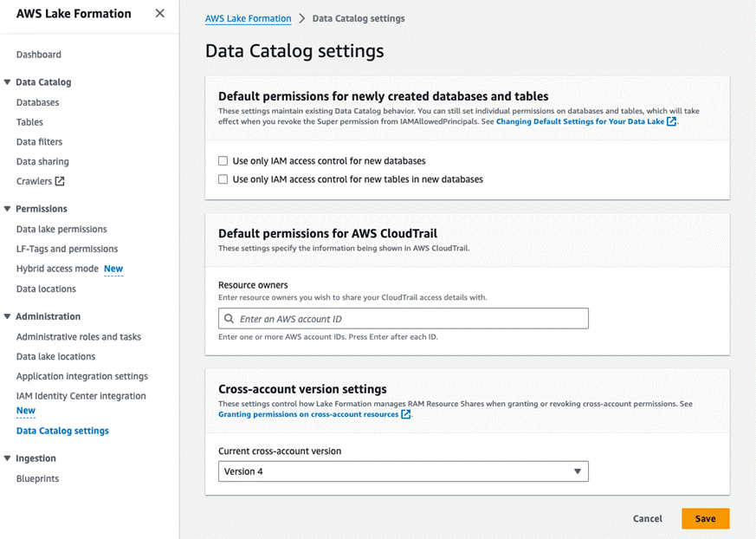This screenshot has height=539, width=756.
Task: Click the search icon in account ID field
Action: (229, 319)
